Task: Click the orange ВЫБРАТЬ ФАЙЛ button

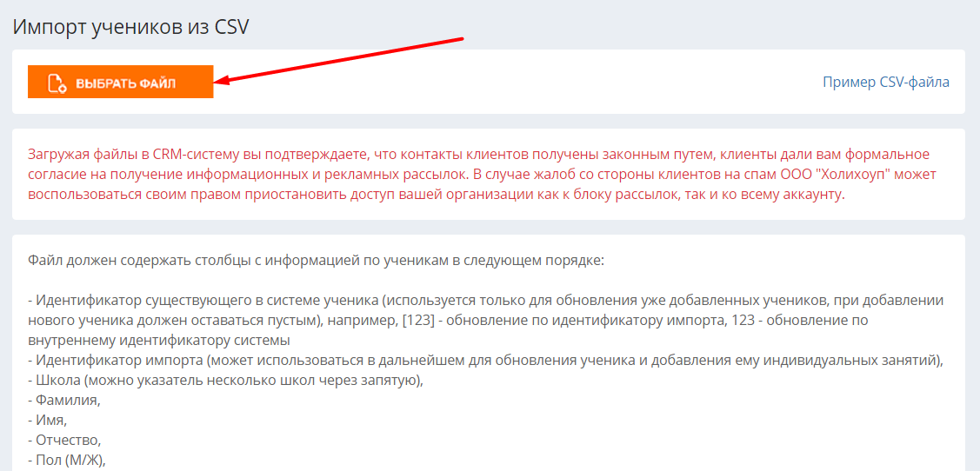Action: click(121, 82)
